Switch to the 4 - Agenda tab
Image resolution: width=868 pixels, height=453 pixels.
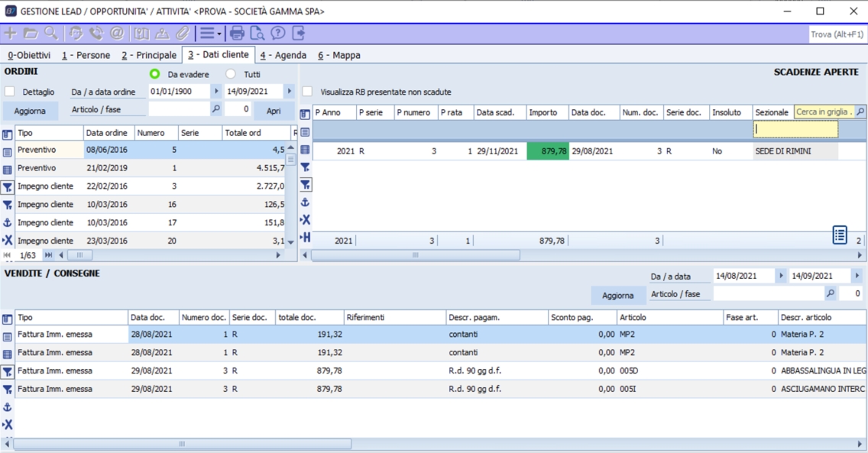283,55
